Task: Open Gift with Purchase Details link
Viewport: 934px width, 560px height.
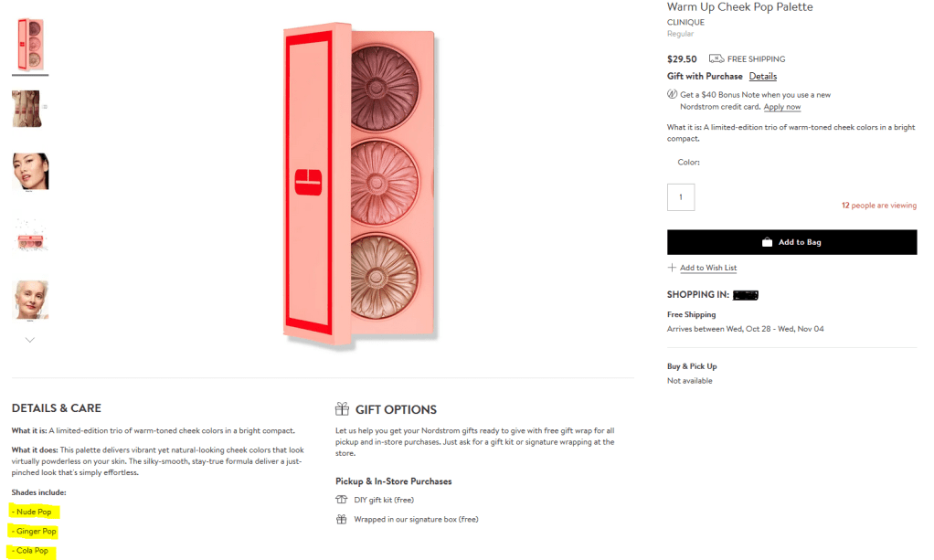Action: point(762,77)
